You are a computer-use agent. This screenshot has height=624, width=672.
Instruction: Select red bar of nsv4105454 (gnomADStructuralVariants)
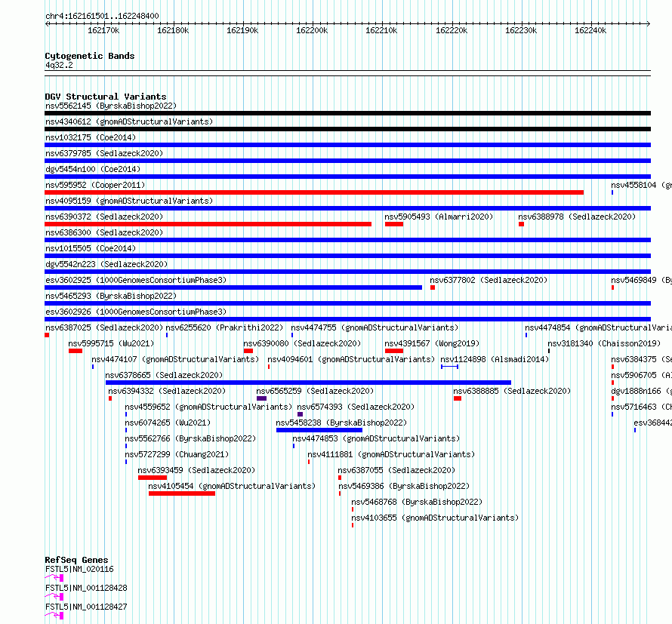coord(182,493)
